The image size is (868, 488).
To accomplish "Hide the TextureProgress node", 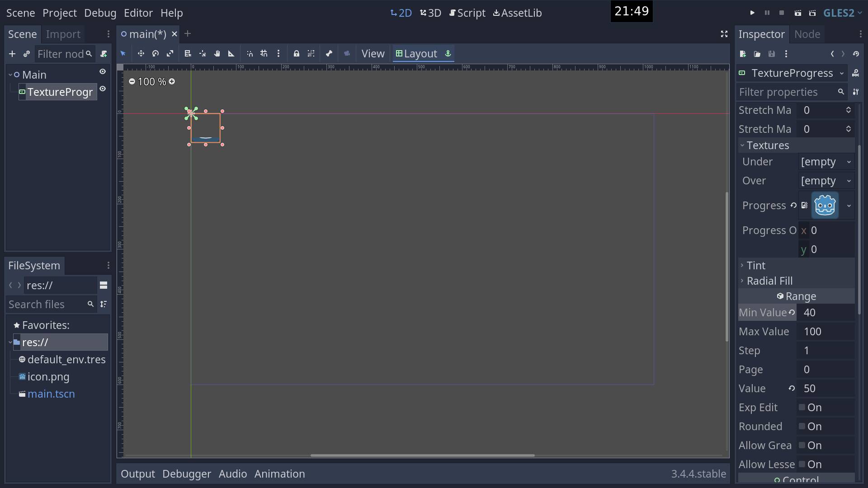I will click(x=103, y=89).
